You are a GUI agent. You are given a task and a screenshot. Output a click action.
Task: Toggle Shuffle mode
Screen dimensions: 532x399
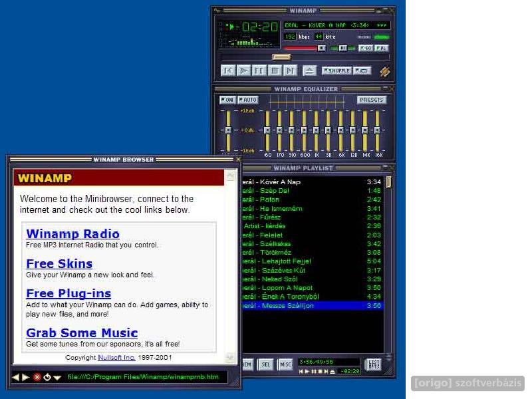[336, 70]
